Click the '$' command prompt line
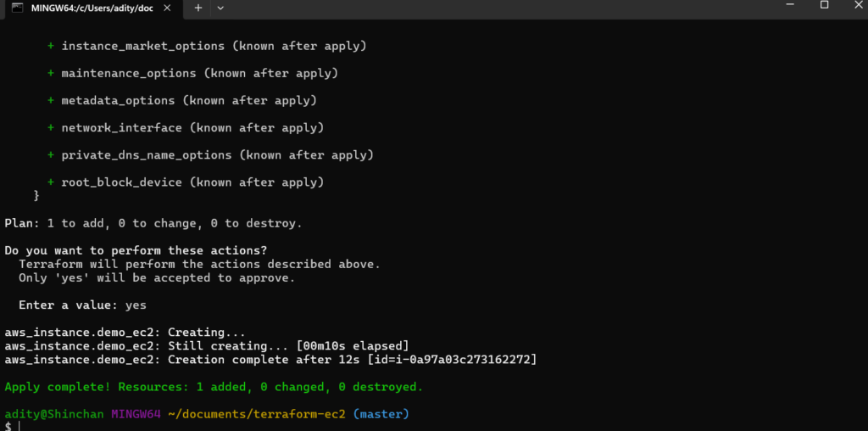 coord(8,426)
